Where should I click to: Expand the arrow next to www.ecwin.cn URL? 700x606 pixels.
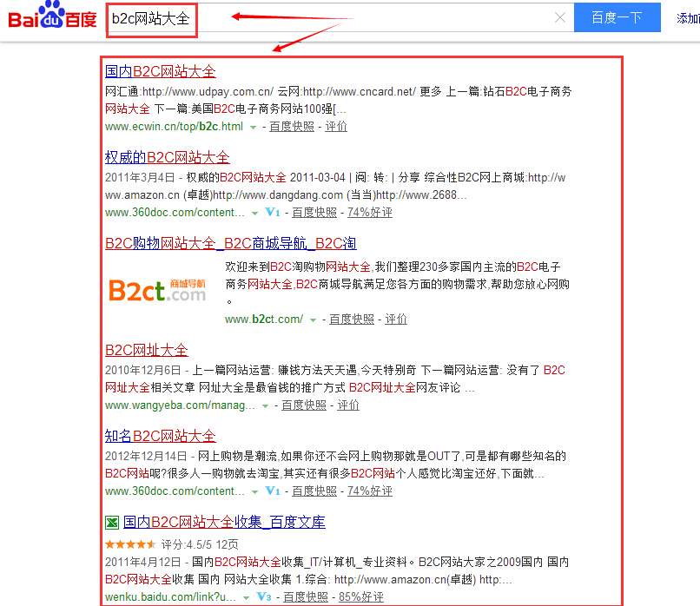[253, 127]
